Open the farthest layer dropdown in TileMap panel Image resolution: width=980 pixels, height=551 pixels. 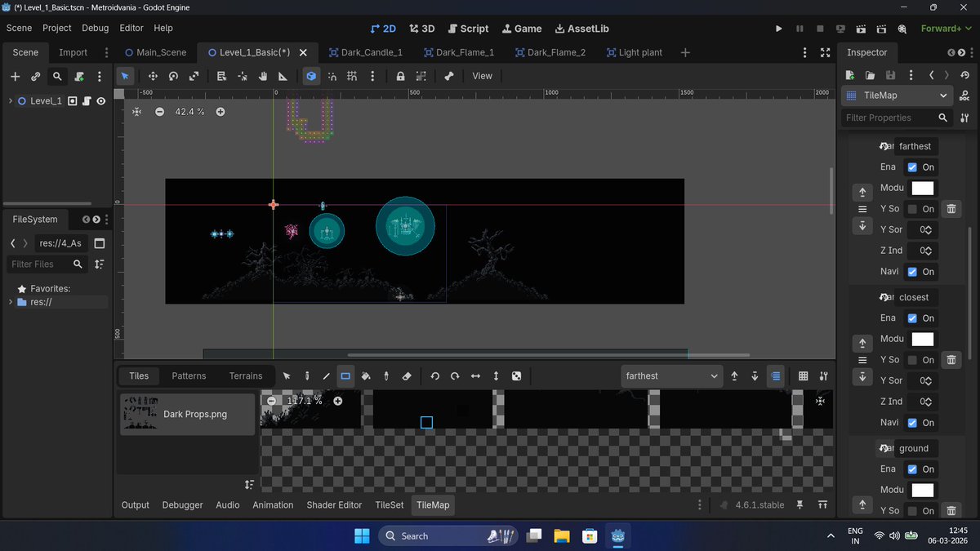coord(671,376)
